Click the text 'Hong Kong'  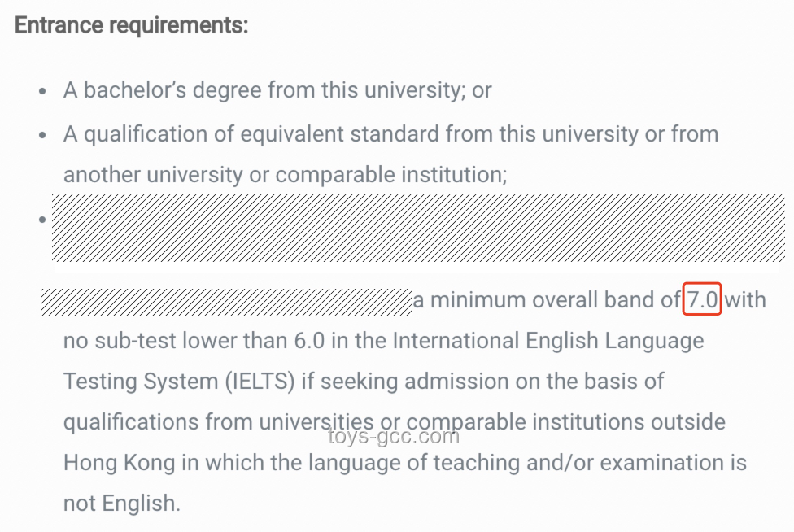[119, 463]
